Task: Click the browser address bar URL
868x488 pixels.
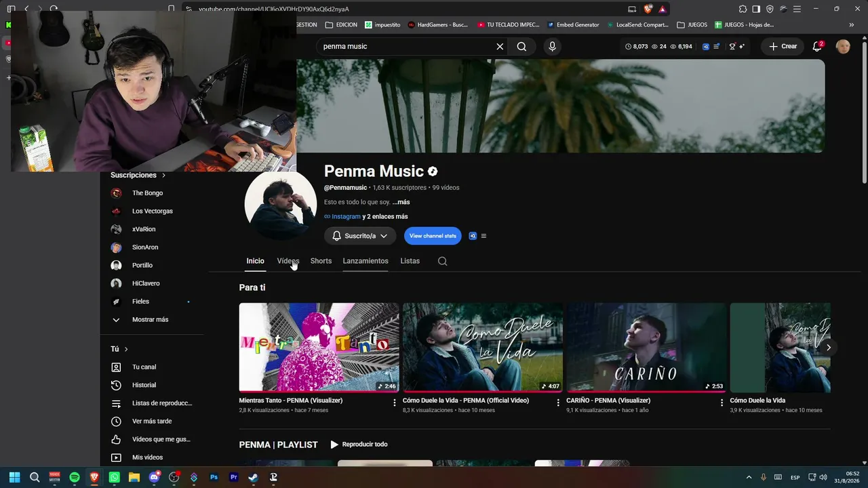Action: (x=274, y=9)
